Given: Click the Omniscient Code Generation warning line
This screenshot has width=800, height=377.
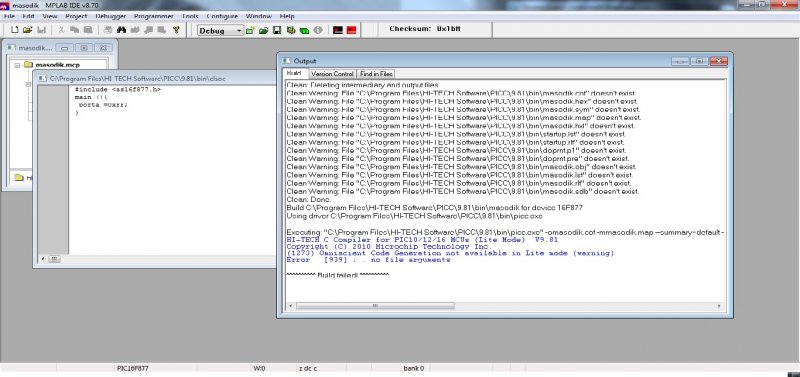Looking at the screenshot, I should tap(451, 254).
